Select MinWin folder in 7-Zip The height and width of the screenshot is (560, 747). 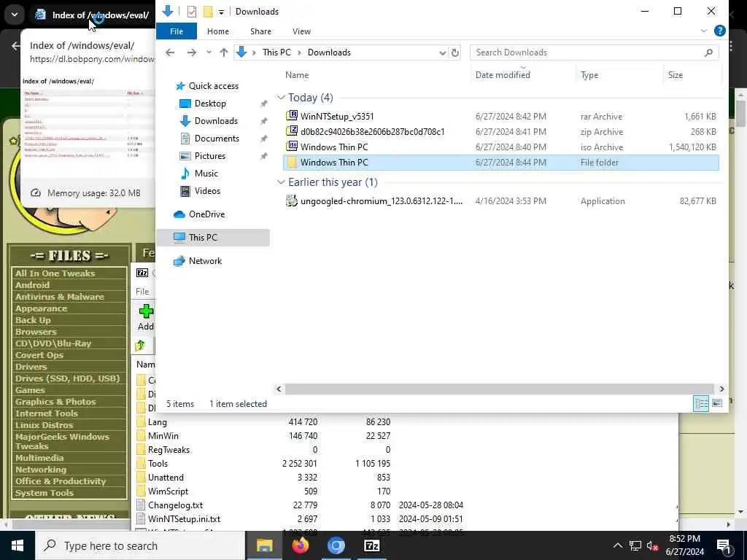click(x=163, y=436)
